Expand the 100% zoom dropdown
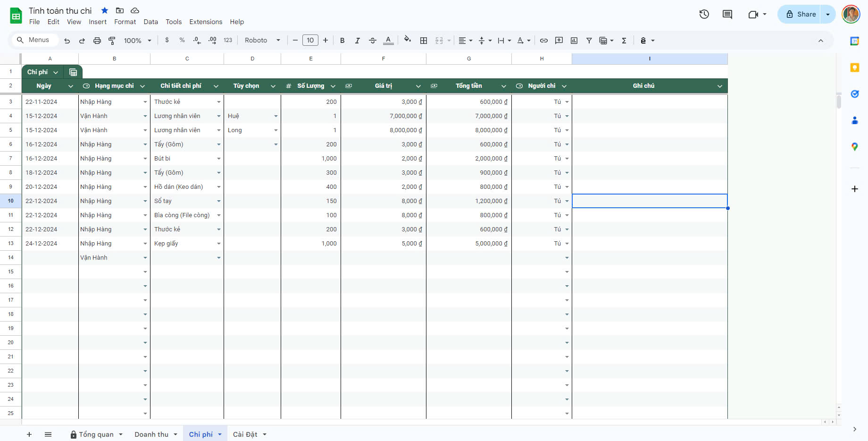Viewport: 868px width, 441px height. tap(137, 41)
